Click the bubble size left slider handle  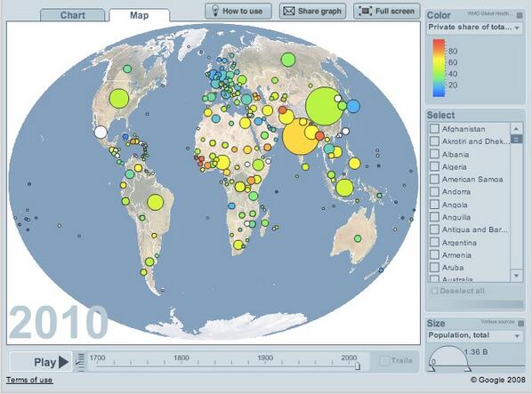431,368
